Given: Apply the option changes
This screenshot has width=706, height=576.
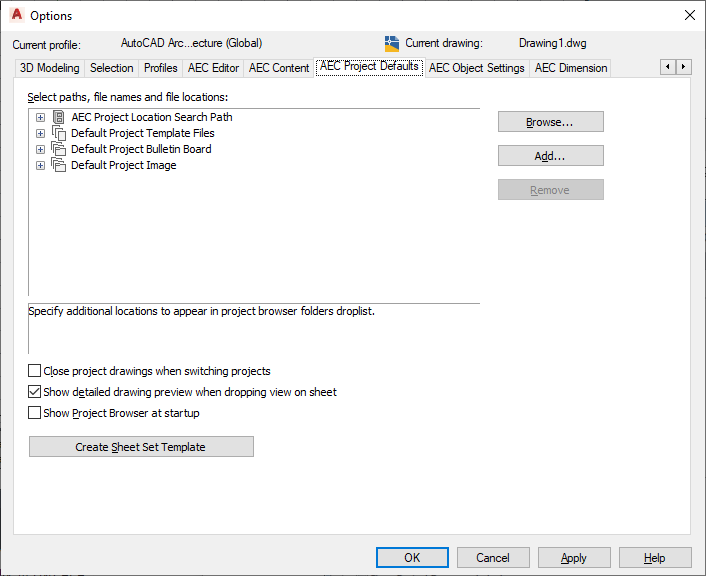Looking at the screenshot, I should 574,558.
